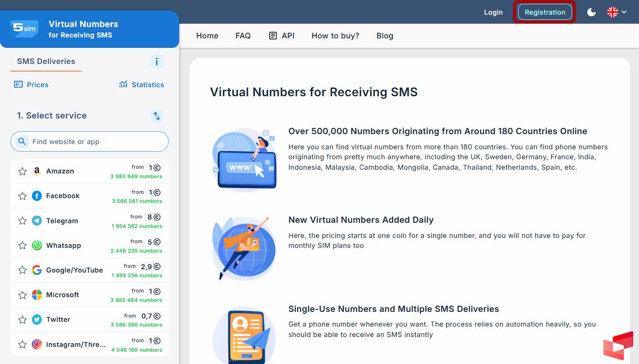Click the Microsoft service icon
Viewport: 639px width, 364px height.
37,295
